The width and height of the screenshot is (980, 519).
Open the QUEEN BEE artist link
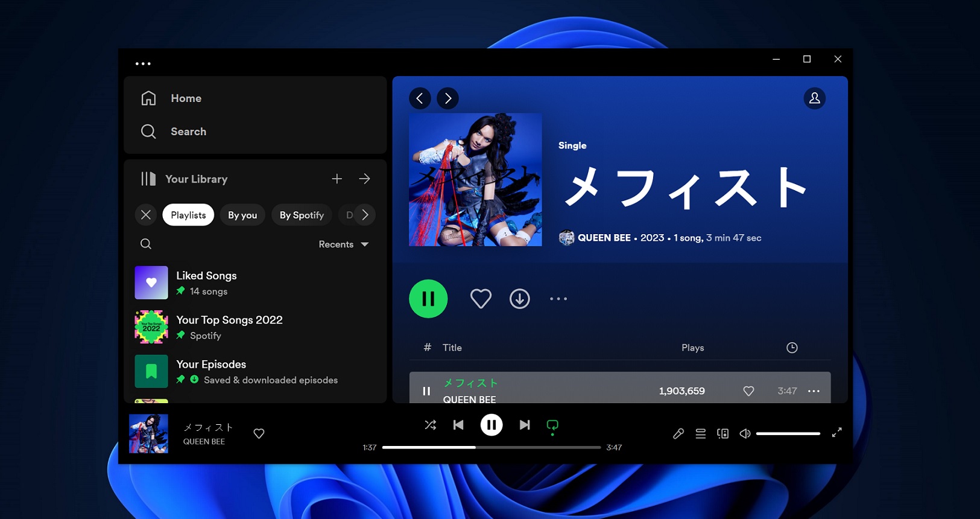(x=604, y=238)
